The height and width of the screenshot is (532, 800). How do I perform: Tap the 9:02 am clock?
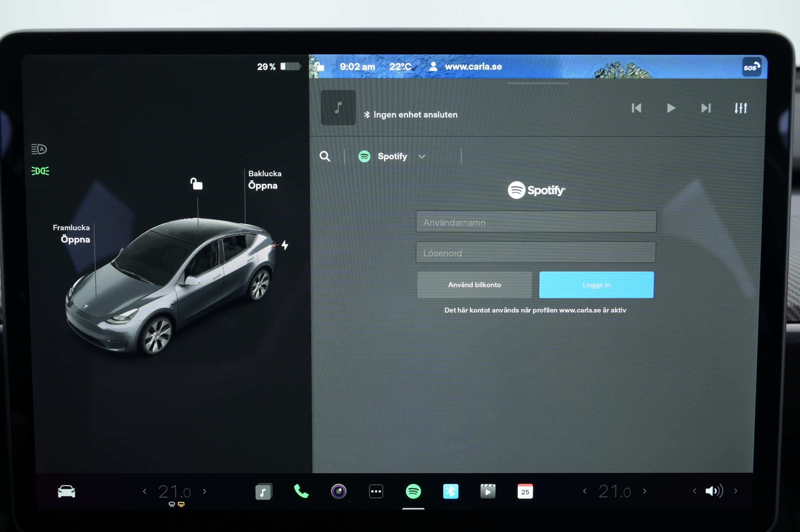click(357, 67)
